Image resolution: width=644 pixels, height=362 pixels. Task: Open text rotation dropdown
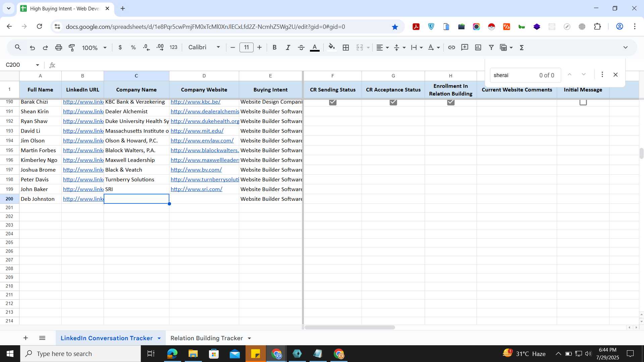(434, 48)
